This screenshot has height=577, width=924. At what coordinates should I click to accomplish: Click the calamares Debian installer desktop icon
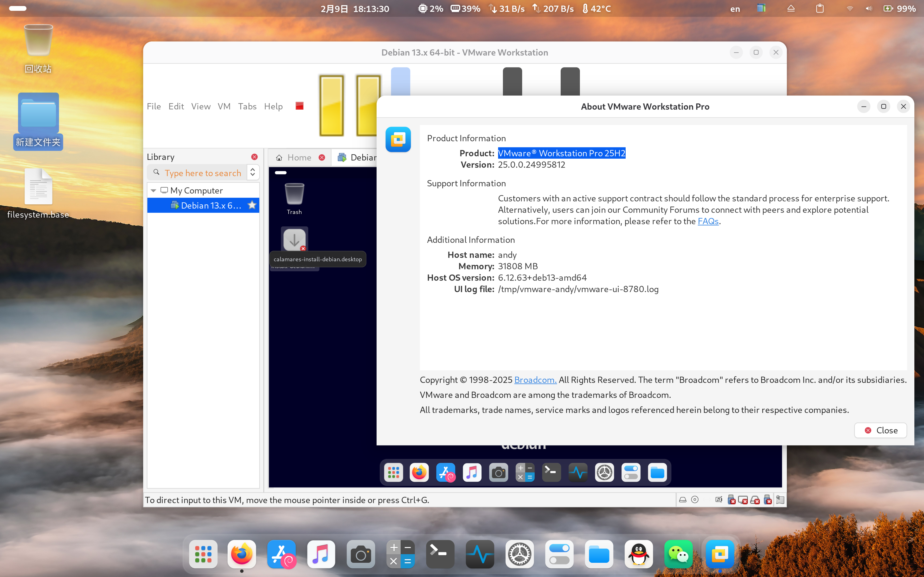[x=294, y=240]
